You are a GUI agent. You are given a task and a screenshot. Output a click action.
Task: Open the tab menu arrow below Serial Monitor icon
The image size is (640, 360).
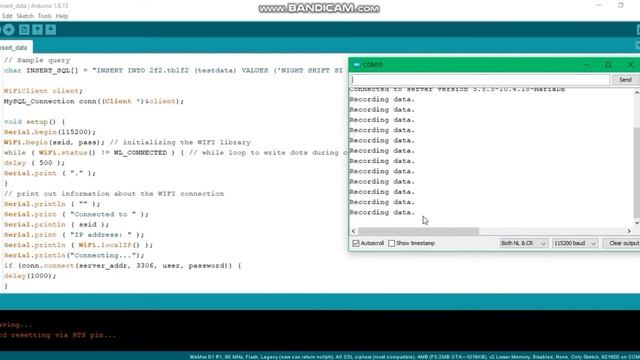[638, 45]
